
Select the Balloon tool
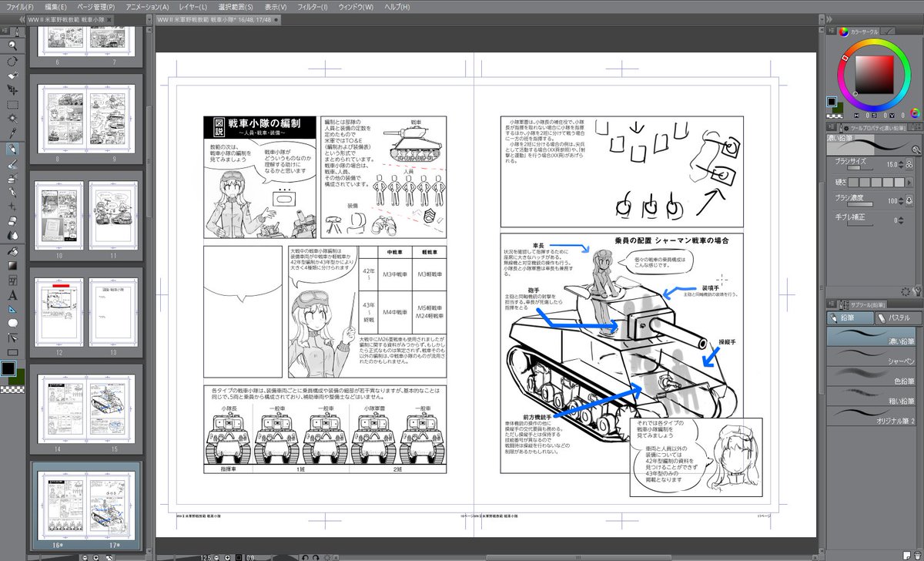coord(13,324)
